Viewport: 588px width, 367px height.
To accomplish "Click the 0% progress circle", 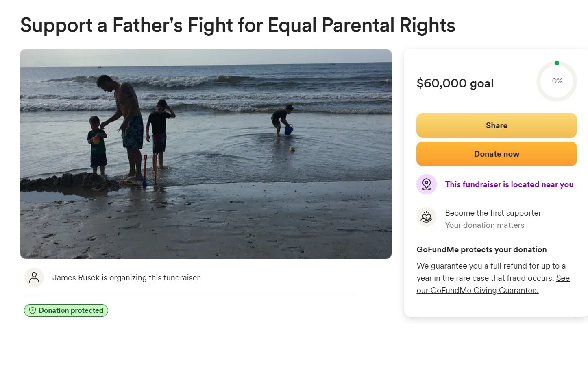I will (557, 81).
